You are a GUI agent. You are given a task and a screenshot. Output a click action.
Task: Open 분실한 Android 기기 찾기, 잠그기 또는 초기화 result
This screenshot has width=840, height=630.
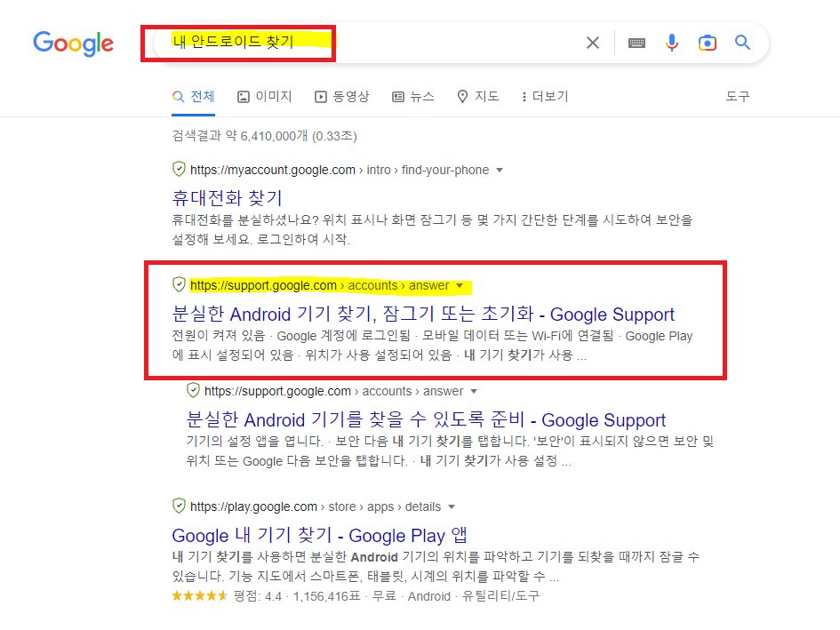click(423, 314)
